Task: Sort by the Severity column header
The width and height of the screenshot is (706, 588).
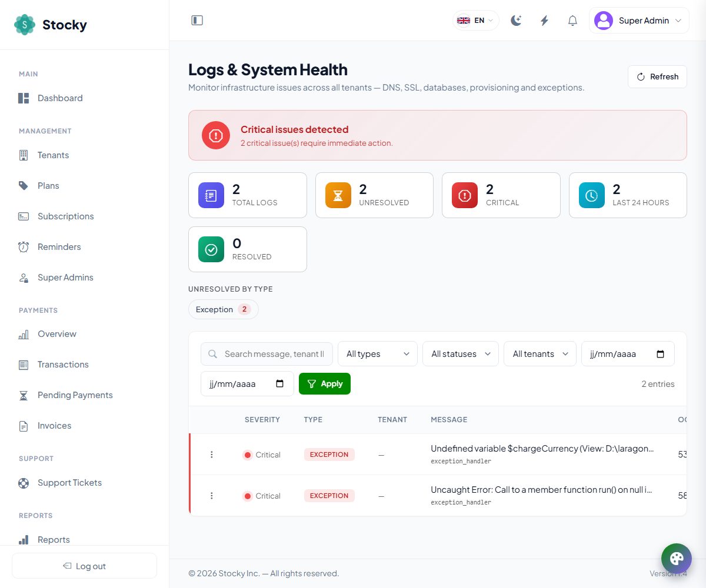Action: 262,420
